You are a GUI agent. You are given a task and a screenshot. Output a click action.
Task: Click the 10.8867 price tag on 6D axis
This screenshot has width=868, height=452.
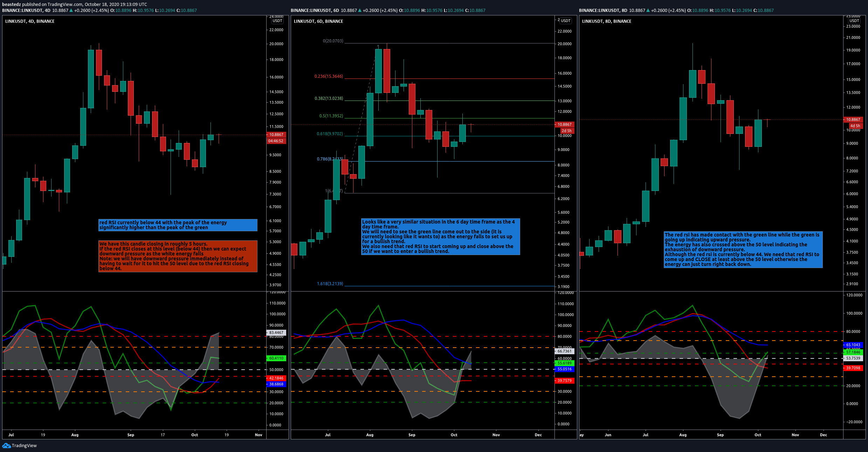tap(565, 124)
